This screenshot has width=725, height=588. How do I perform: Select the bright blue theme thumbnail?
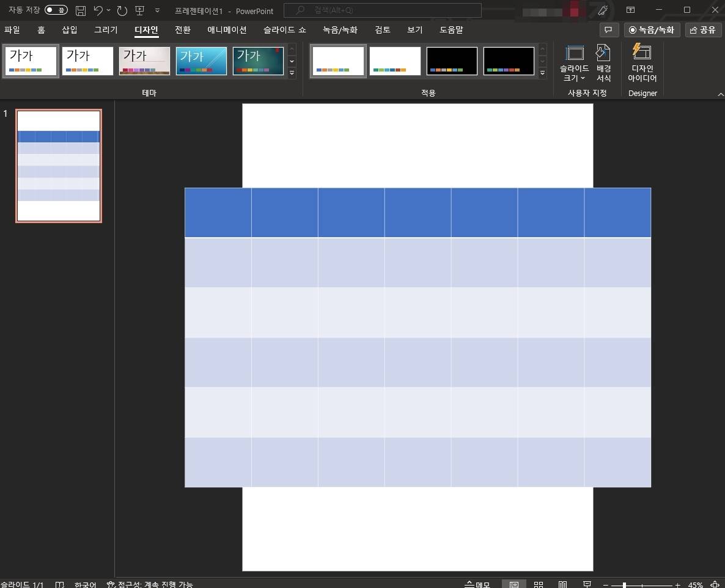click(x=201, y=61)
